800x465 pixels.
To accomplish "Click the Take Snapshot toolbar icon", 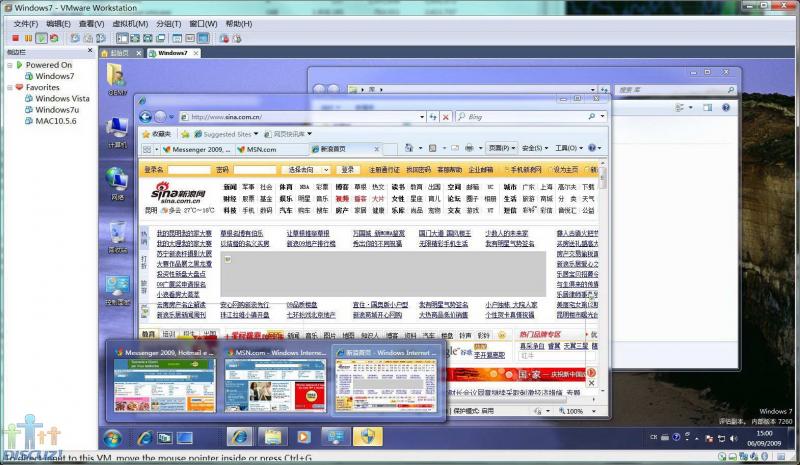I will 76,38.
